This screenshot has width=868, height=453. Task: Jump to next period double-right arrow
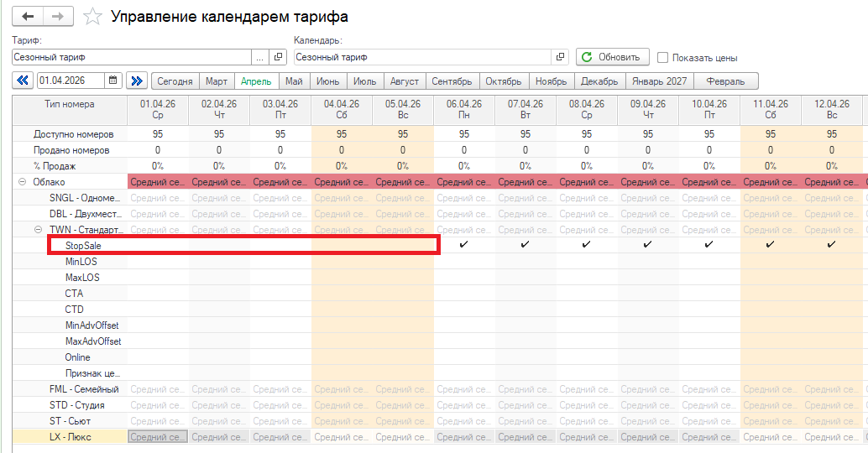click(x=136, y=81)
